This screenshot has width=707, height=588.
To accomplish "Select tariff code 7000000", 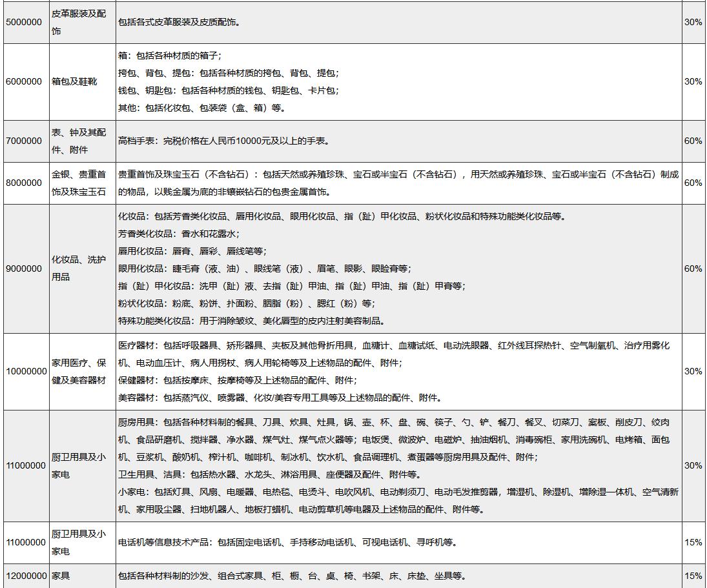I will [24, 141].
